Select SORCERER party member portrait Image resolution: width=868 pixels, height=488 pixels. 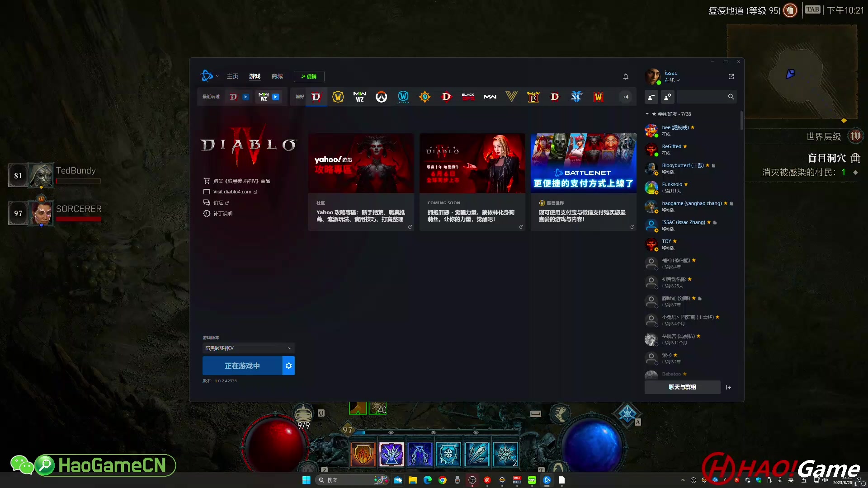[x=41, y=213]
